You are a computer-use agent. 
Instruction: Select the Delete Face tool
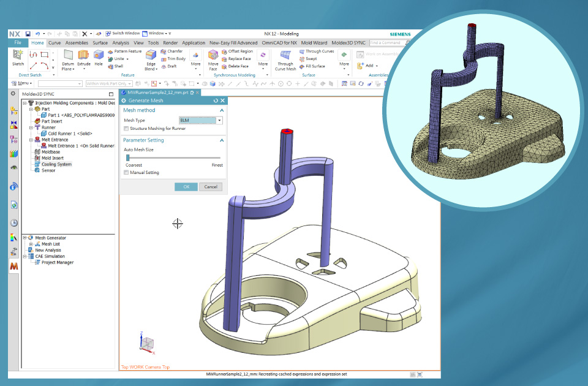click(x=235, y=66)
